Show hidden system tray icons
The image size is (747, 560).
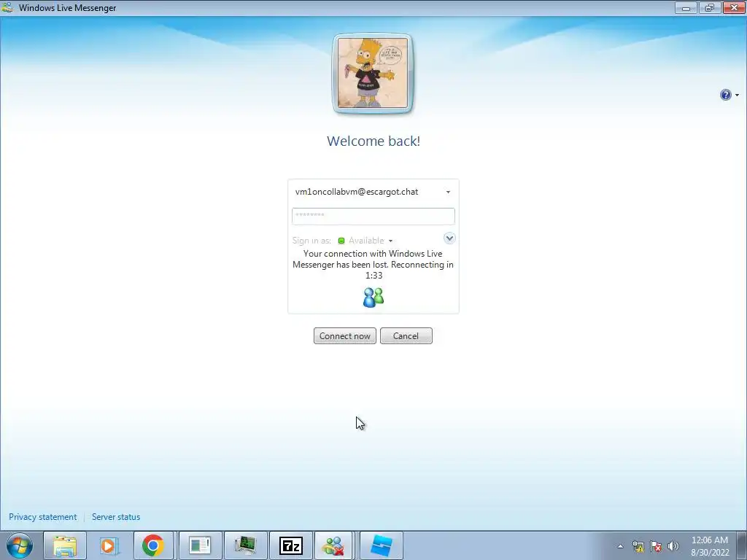coord(620,546)
